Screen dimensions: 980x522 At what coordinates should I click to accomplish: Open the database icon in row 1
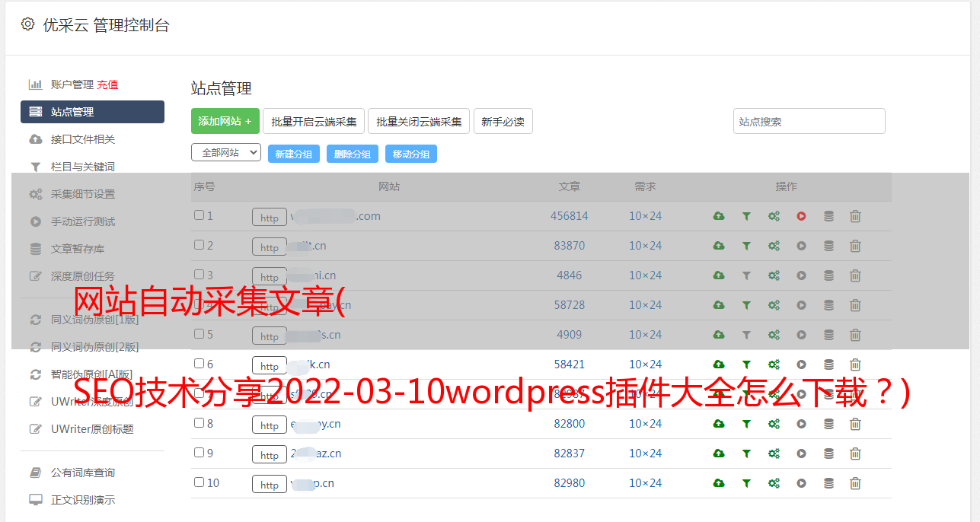click(828, 216)
